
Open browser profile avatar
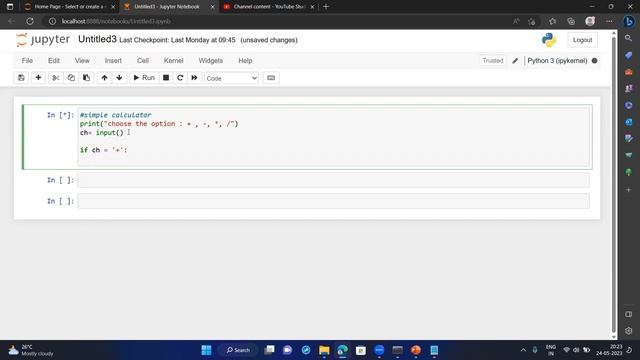coord(590,21)
